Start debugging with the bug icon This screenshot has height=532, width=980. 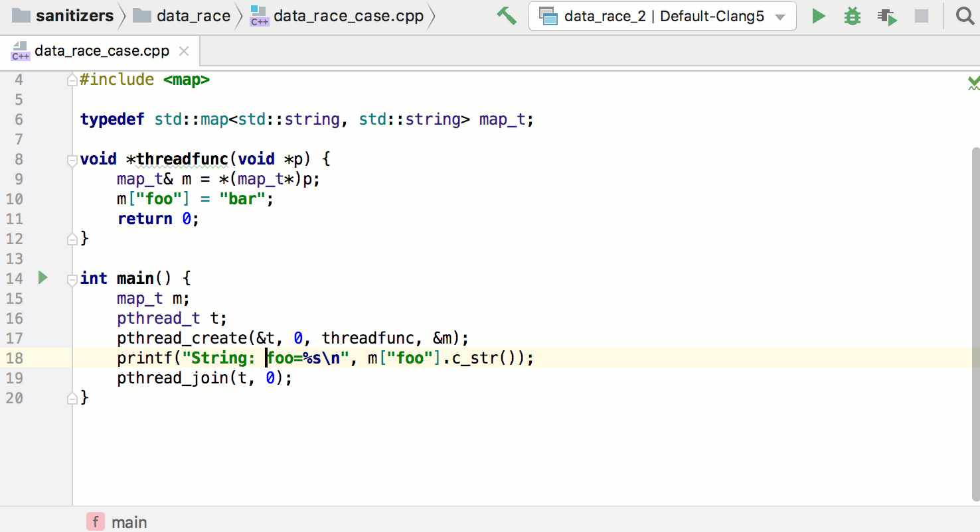(x=852, y=16)
